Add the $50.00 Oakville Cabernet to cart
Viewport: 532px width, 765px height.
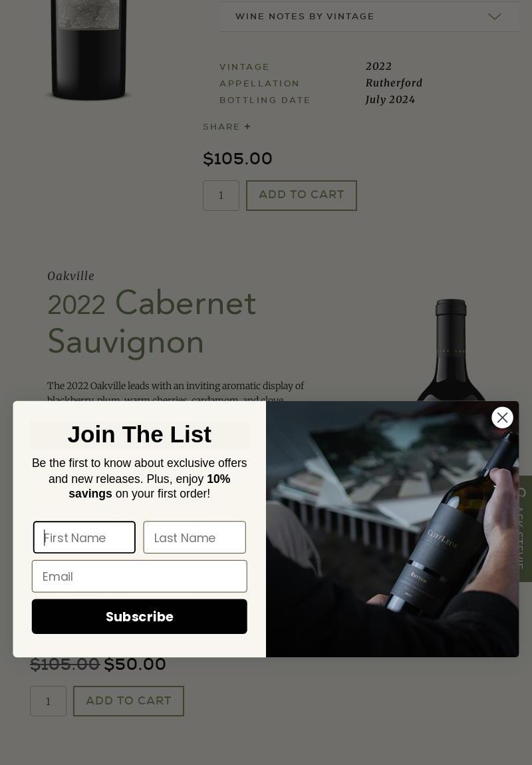pos(129,701)
